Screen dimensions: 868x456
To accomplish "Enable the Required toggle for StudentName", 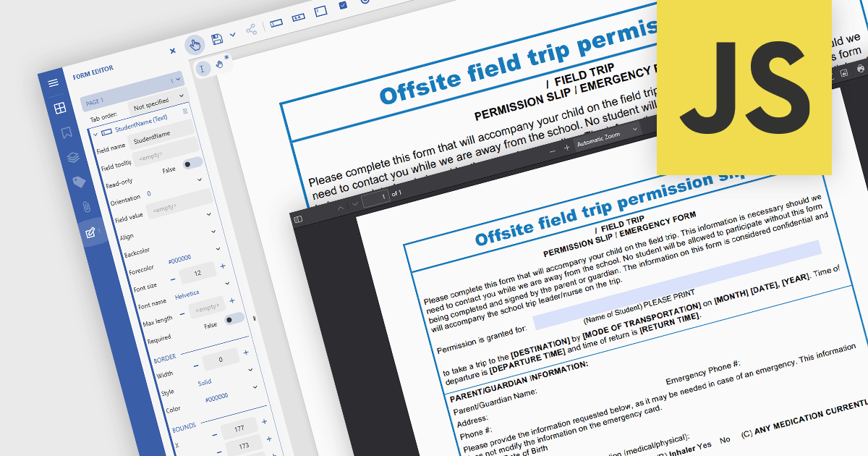I will pyautogui.click(x=233, y=319).
